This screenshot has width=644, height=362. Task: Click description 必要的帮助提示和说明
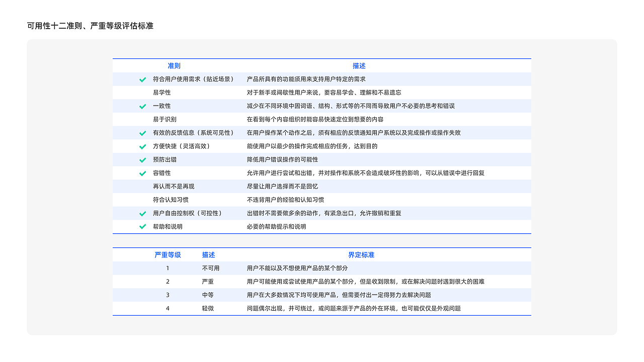tap(276, 227)
